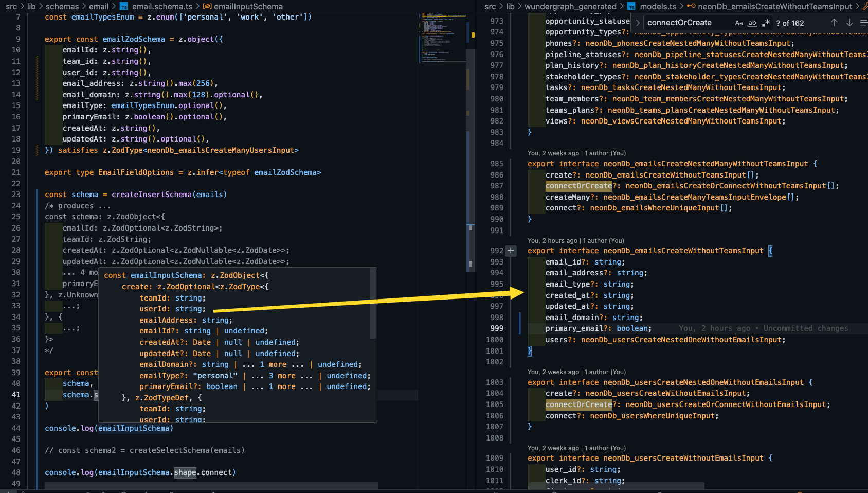Viewport: 868px width, 493px height.
Task: Open the schemas folder breadcrumb dropdown
Action: (62, 6)
